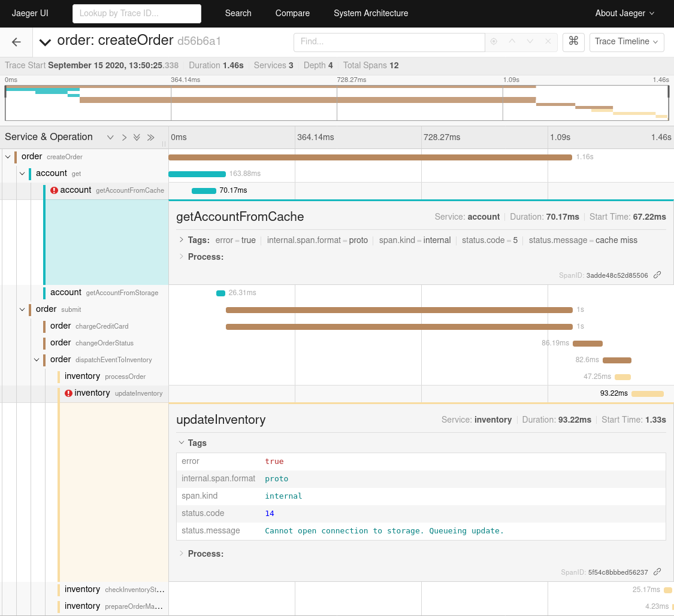Open About Jaeger dropdown menu
This screenshot has width=674, height=616.
pyautogui.click(x=624, y=13)
